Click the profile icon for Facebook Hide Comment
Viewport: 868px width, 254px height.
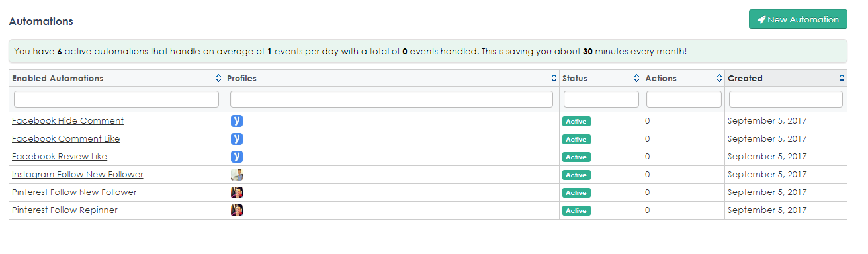[237, 121]
